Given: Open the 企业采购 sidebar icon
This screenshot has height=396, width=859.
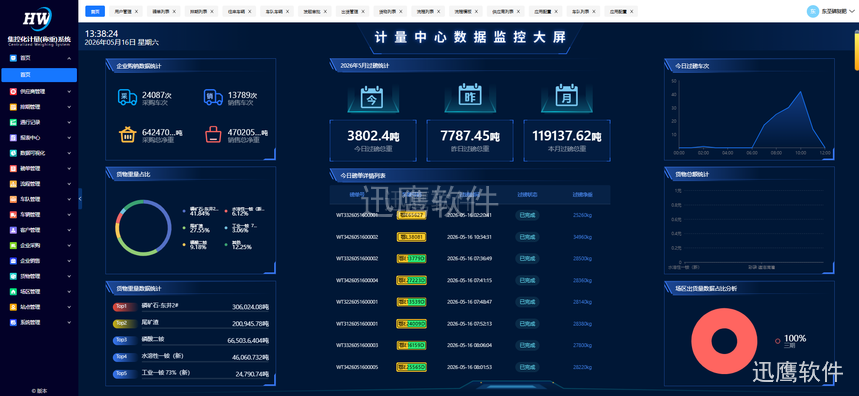Looking at the screenshot, I should pos(13,245).
